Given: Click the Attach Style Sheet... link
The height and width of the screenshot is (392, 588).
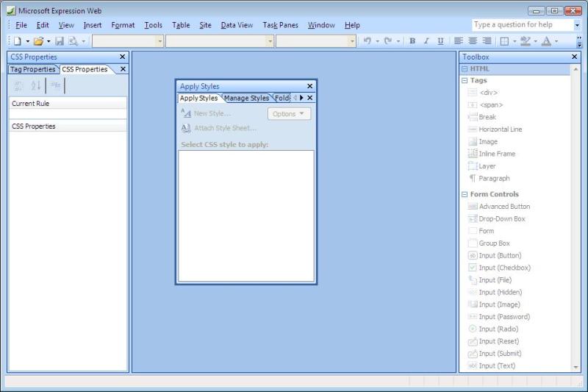Looking at the screenshot, I should [225, 128].
